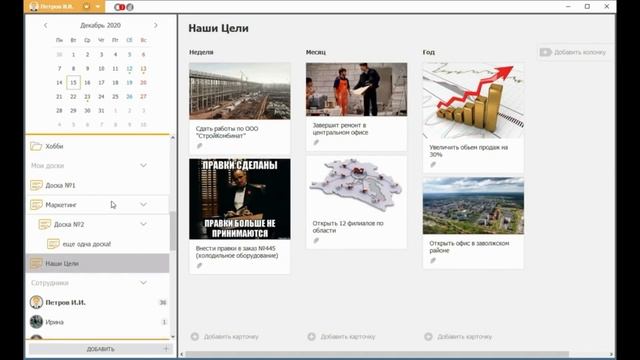Click the ДОБАВИТЬ button at sidebar bottom
The width and height of the screenshot is (640, 360).
coord(100,349)
